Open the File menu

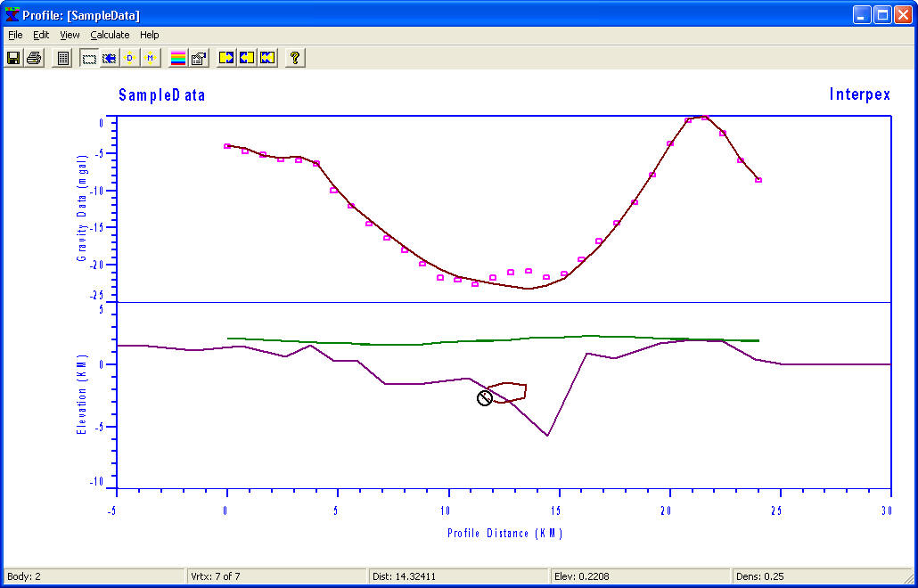tap(15, 35)
